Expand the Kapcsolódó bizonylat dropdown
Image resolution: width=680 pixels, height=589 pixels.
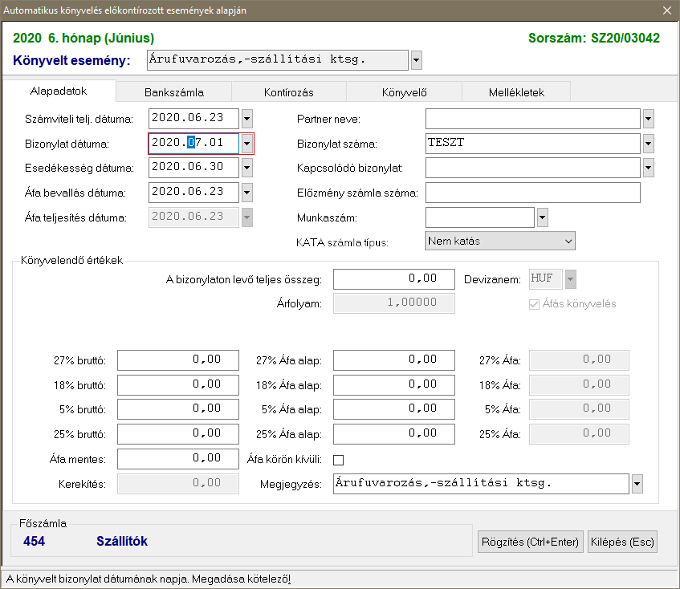tap(648, 167)
